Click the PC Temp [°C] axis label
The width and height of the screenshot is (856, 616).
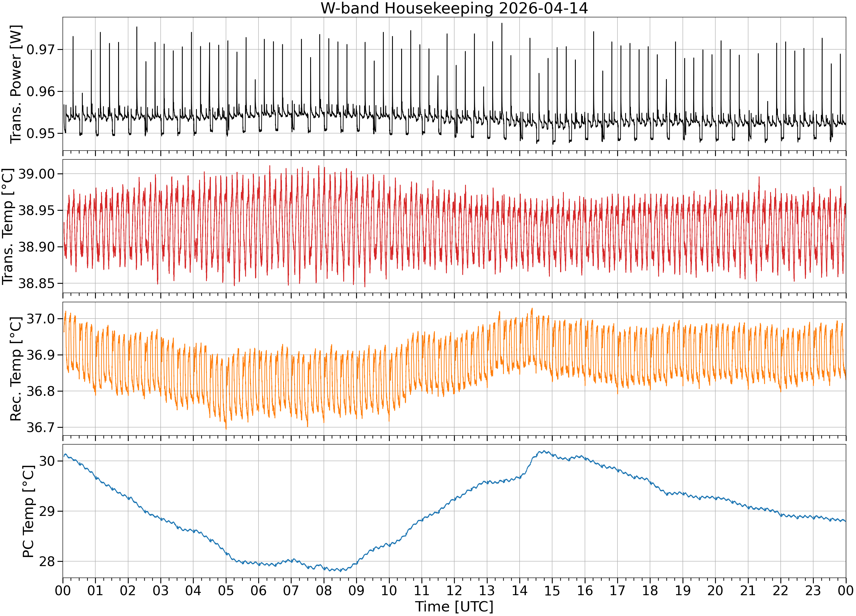(28, 511)
